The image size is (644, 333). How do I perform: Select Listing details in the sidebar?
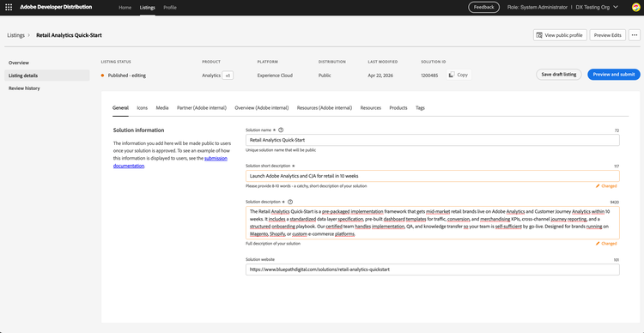pyautogui.click(x=47, y=76)
